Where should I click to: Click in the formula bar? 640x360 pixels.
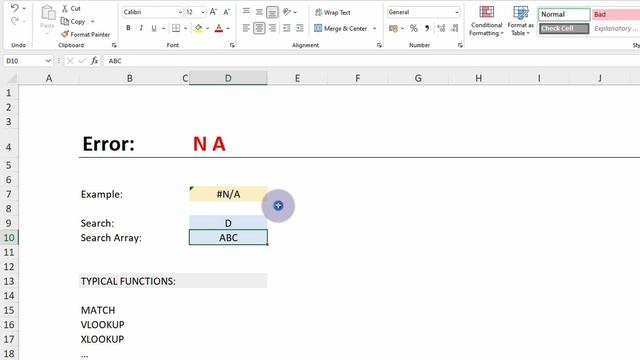coord(371,61)
